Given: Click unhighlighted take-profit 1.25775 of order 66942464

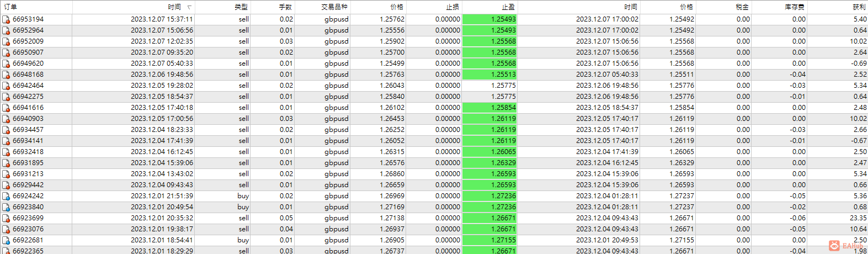Looking at the screenshot, I should click(503, 86).
